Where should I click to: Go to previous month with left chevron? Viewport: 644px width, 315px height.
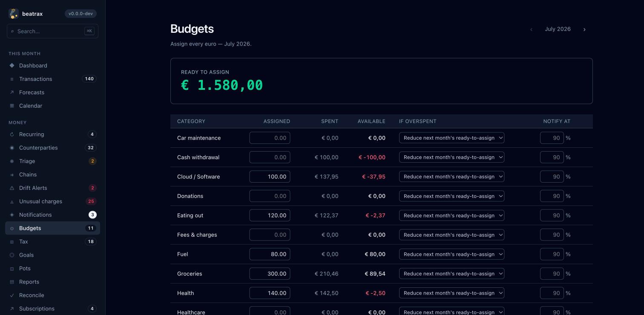531,29
